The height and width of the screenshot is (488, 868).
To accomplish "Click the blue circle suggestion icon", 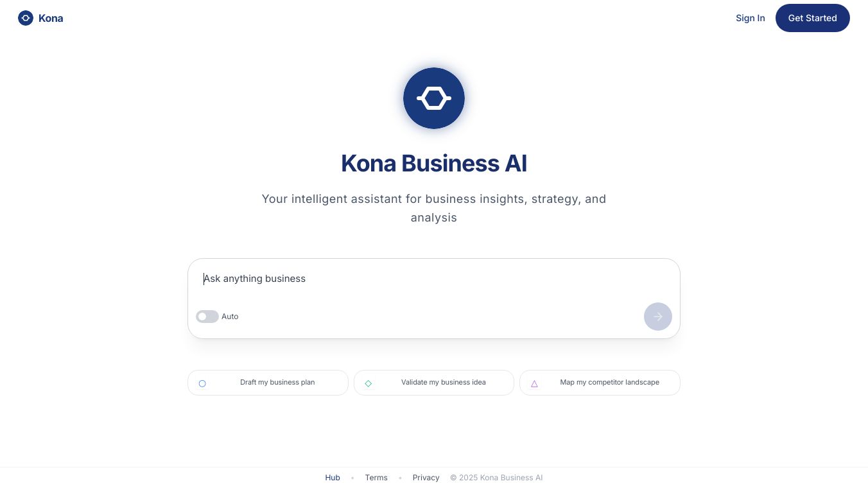I will (202, 383).
